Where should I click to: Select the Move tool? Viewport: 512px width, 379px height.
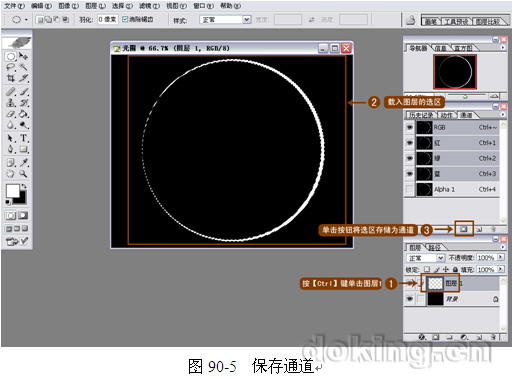point(23,56)
